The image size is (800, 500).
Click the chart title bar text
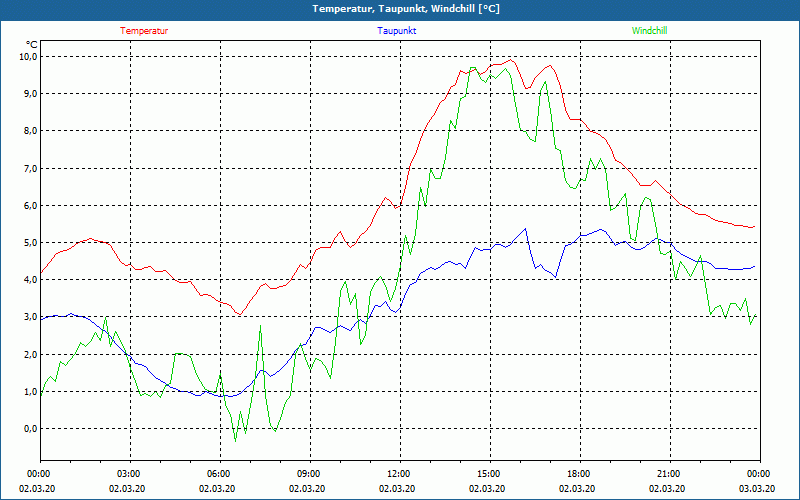(406, 9)
